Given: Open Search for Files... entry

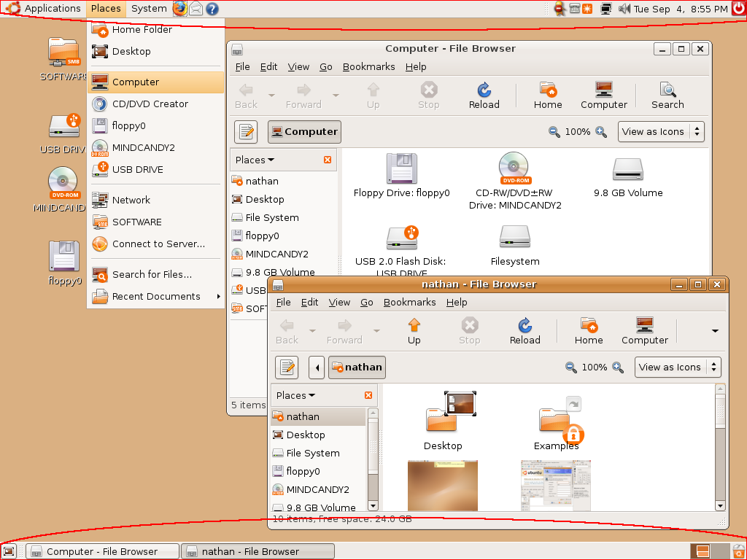Looking at the screenshot, I should coord(155,274).
